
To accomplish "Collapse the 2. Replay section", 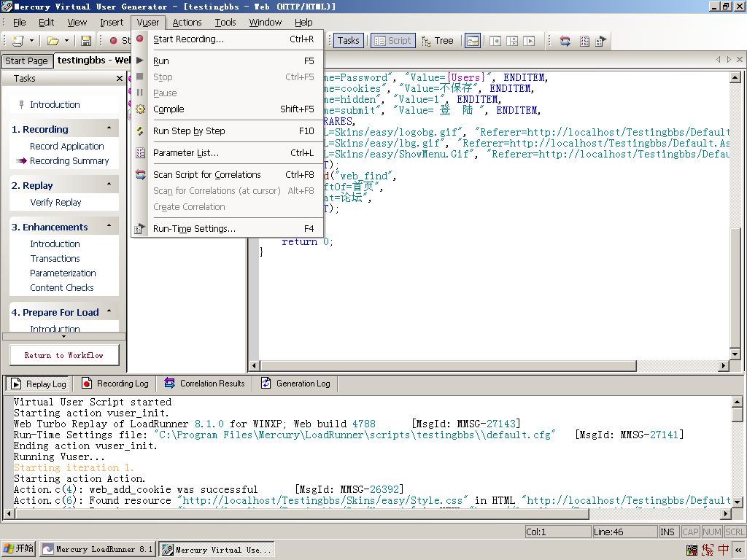I will click(109, 184).
